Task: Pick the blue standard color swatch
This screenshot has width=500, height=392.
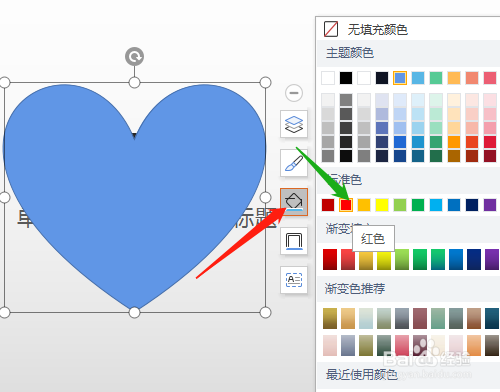Action: [454, 205]
